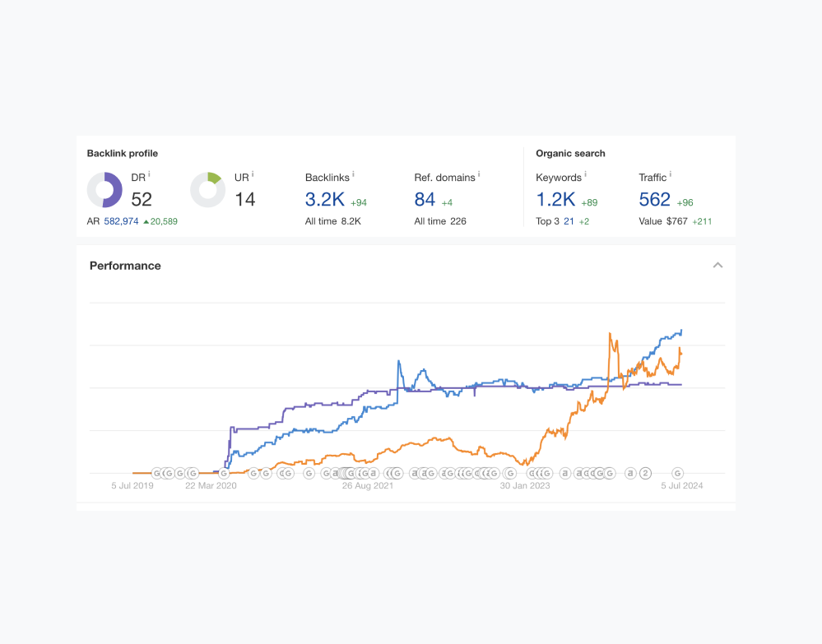Click the 'a' marker just left of the 2 marker
Screen dimensions: 822x644
coord(630,473)
